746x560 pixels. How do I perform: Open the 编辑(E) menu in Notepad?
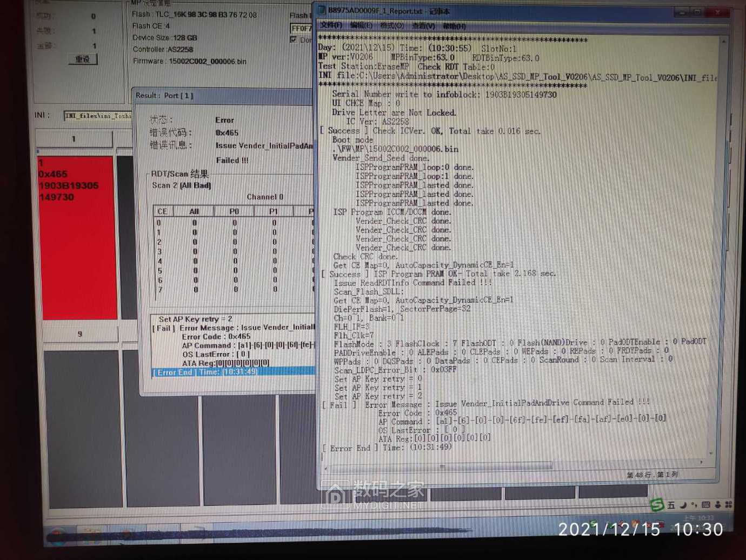(x=361, y=25)
